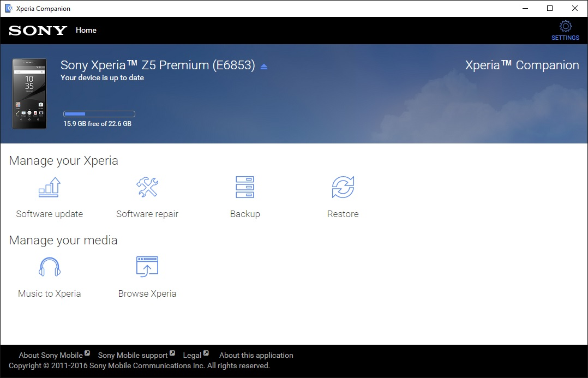
Task: Open the external link marker beside Legal
Action: tap(206, 352)
